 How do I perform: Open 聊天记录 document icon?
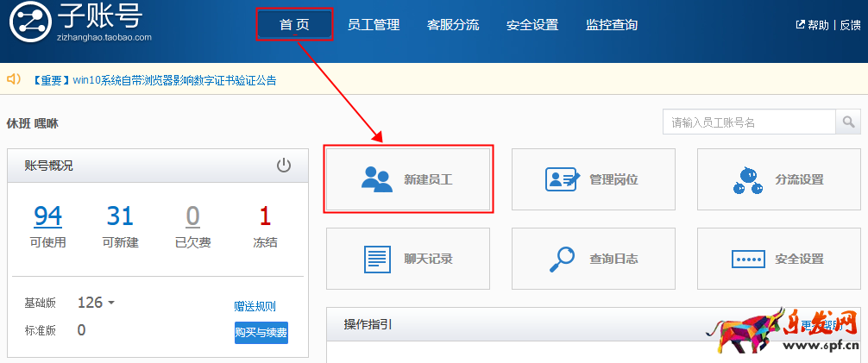376,259
